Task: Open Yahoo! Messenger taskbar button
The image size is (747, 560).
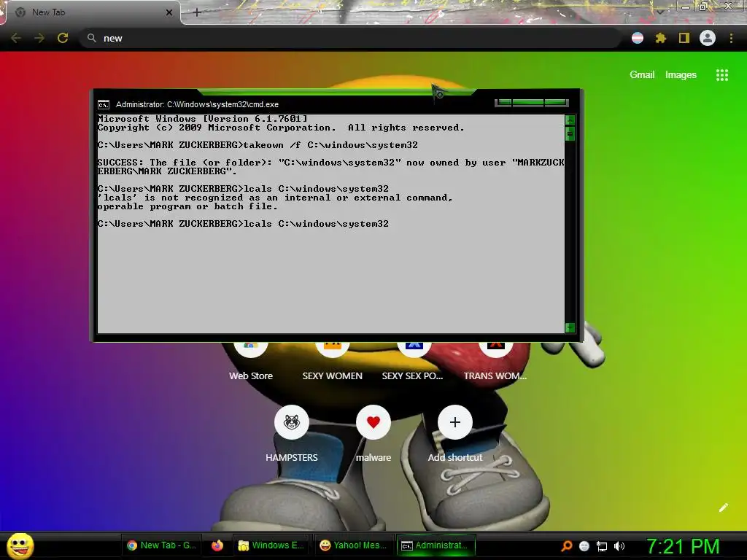Action: pyautogui.click(x=354, y=545)
